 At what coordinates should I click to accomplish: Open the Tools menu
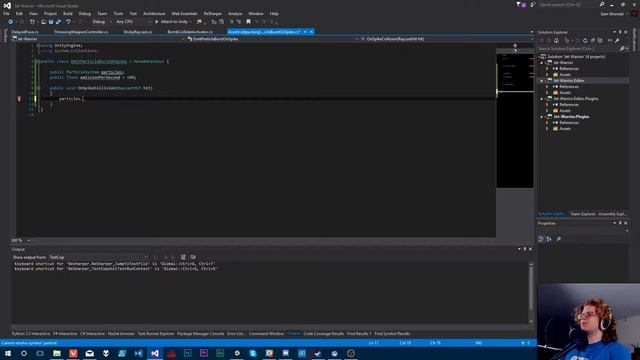tap(118, 13)
